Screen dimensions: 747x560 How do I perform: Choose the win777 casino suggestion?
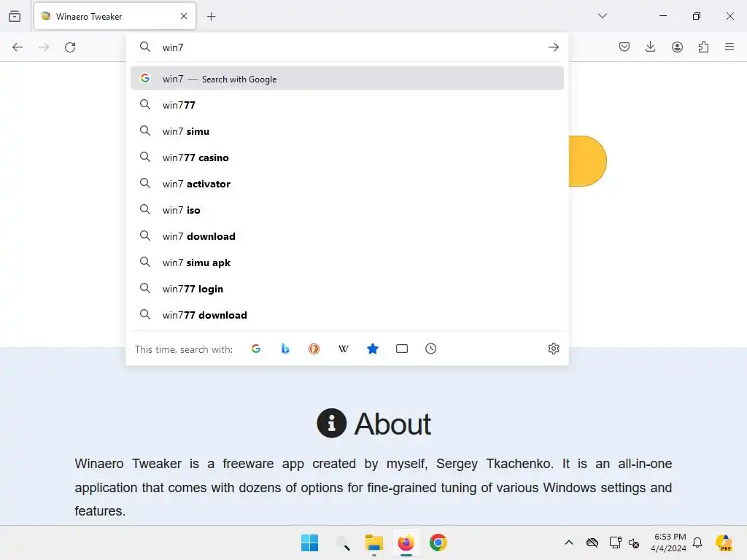[347, 157]
